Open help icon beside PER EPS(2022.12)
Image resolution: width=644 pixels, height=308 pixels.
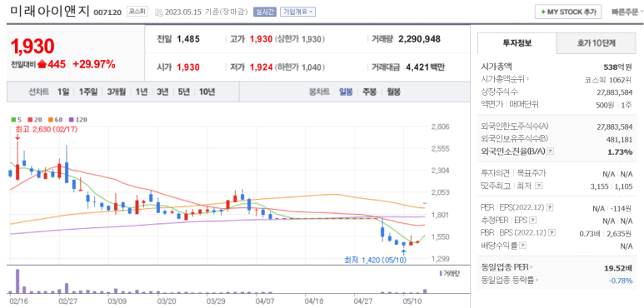click(550, 207)
